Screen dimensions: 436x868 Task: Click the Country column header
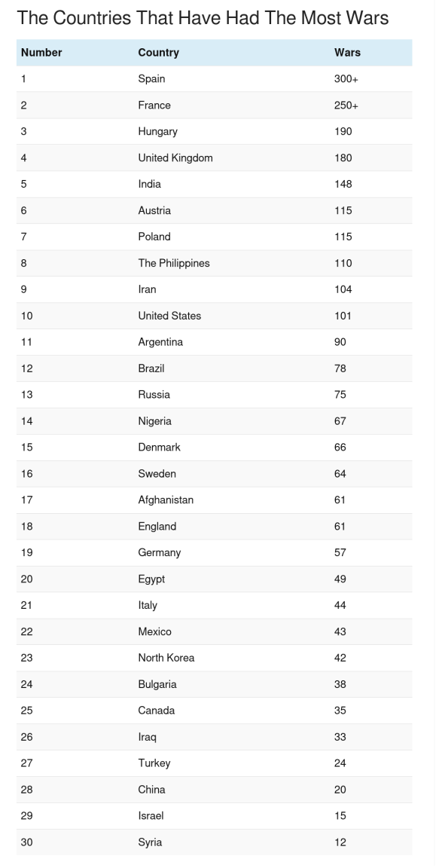pos(158,53)
